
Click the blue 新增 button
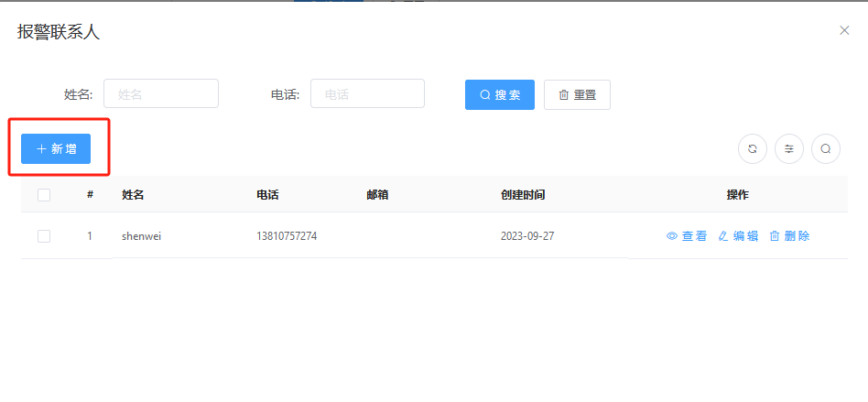tap(56, 148)
